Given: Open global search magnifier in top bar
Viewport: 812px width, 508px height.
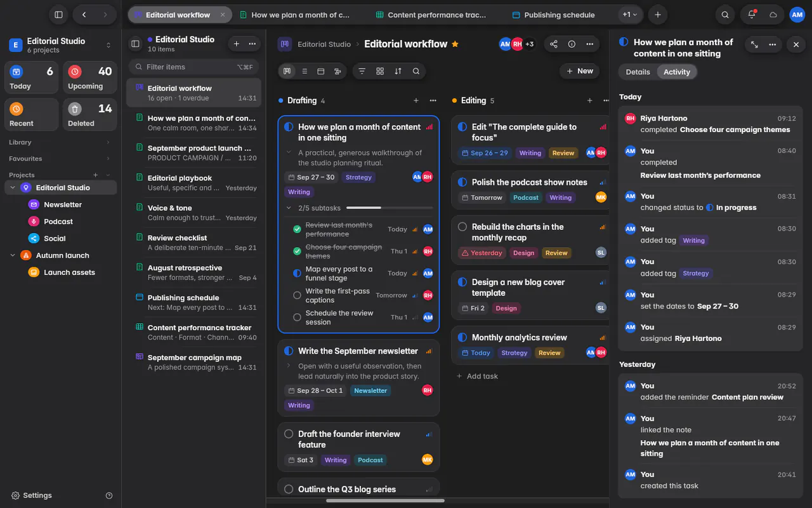Looking at the screenshot, I should coord(725,15).
